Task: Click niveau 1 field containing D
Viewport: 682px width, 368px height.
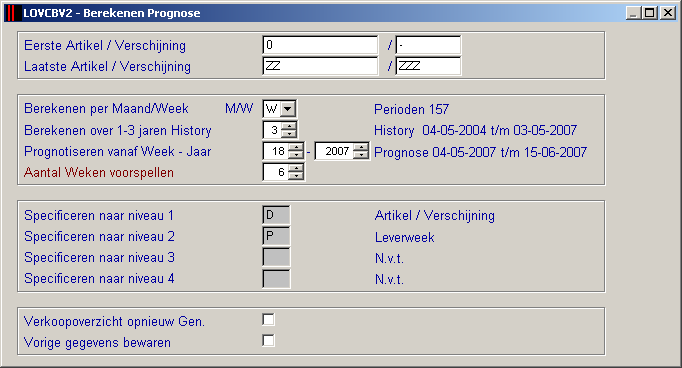Action: coord(276,215)
